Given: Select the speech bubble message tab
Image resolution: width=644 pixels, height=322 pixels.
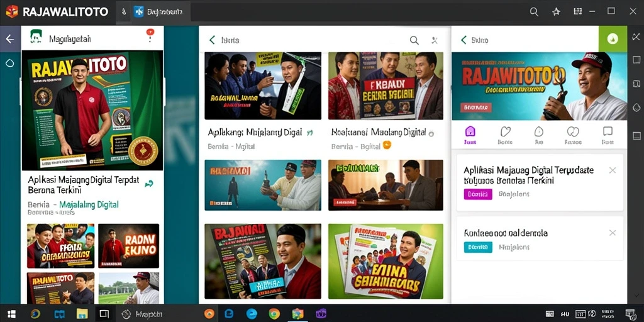Looking at the screenshot, I should point(608,136).
